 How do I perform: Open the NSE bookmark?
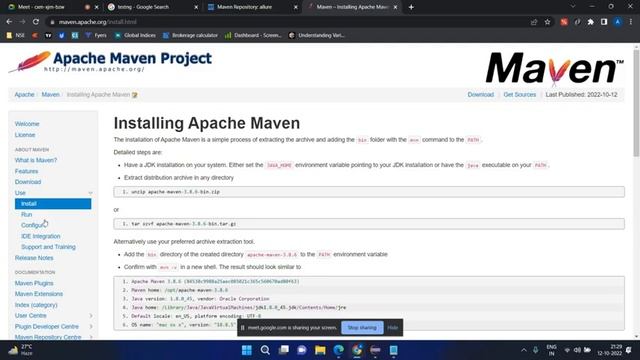(x=16, y=36)
